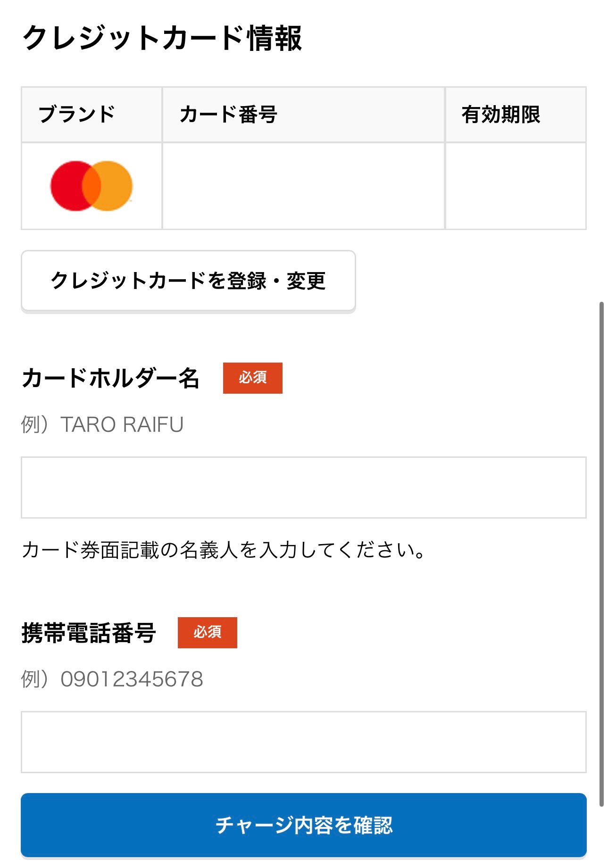This screenshot has width=608, height=868.
Task: Click the カード券面記載の名義人 hint text
Action: pyautogui.click(x=224, y=550)
